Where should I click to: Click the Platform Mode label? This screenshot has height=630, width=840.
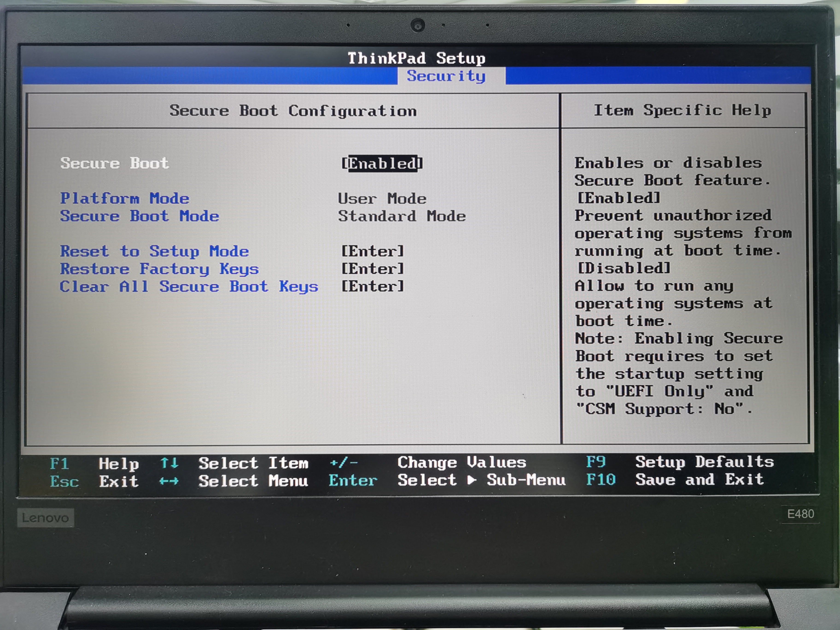[x=125, y=198]
